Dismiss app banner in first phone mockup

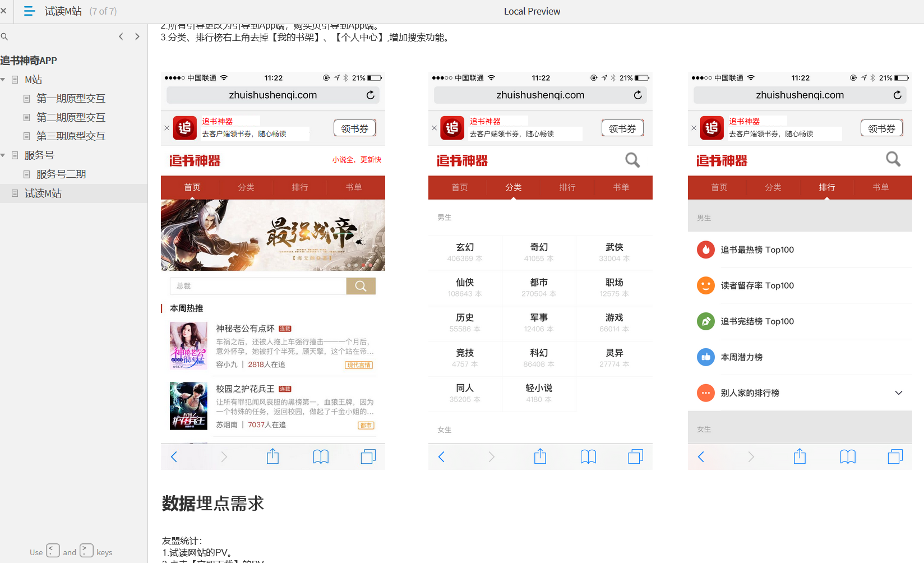tap(167, 128)
